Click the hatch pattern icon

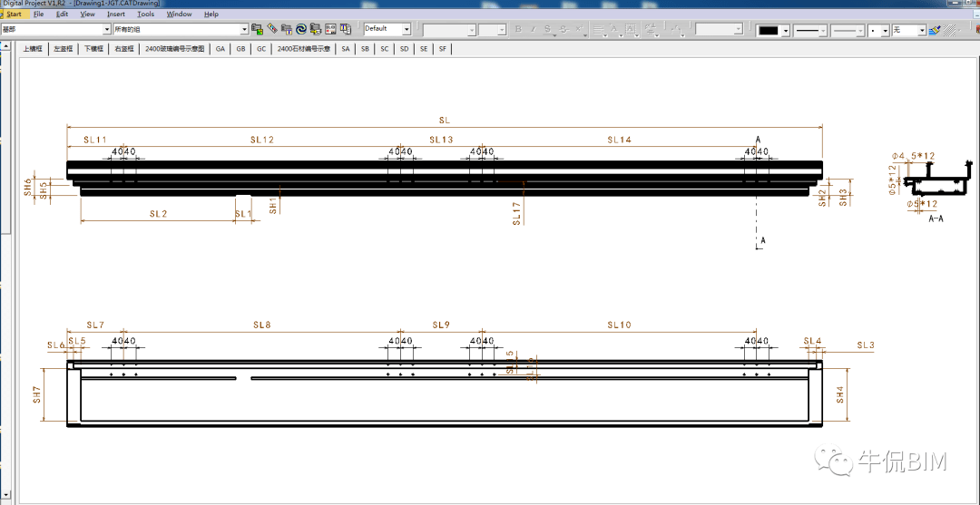click(x=951, y=30)
